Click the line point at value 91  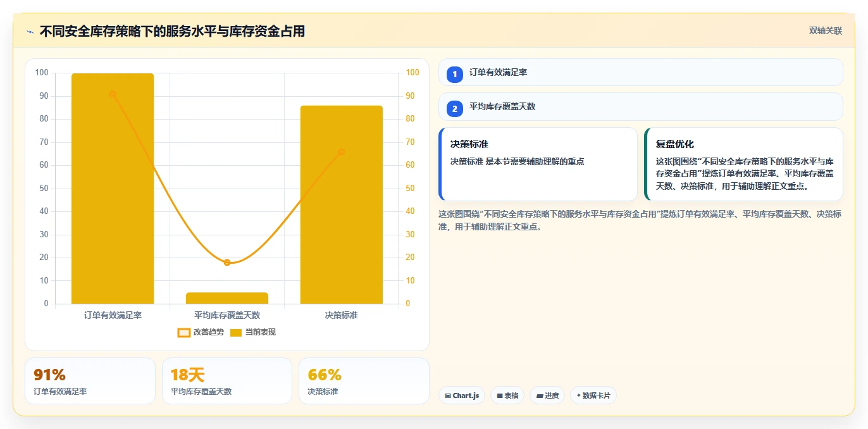click(113, 94)
